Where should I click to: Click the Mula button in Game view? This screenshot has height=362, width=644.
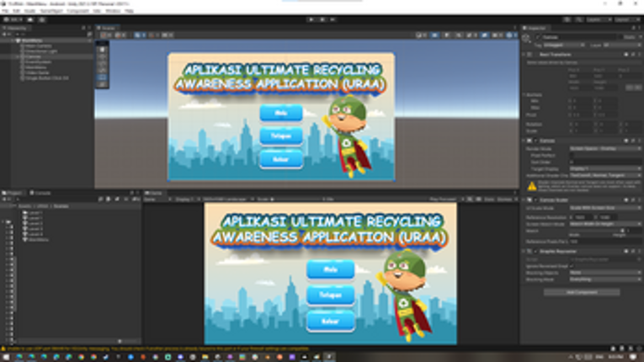[330, 270]
